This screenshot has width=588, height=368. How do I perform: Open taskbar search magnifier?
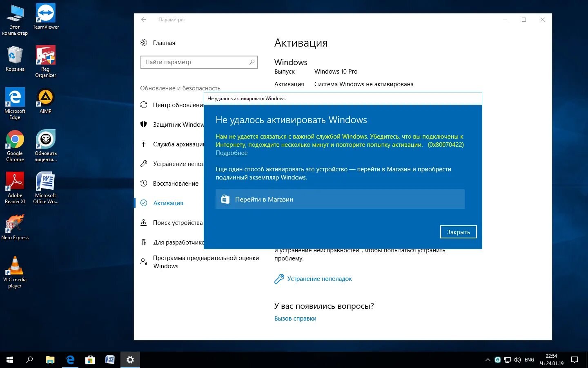29,360
